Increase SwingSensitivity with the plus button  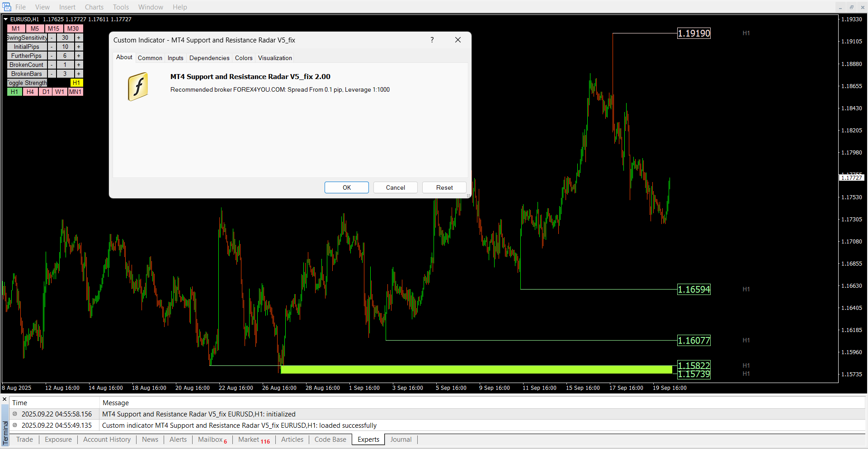tap(79, 38)
